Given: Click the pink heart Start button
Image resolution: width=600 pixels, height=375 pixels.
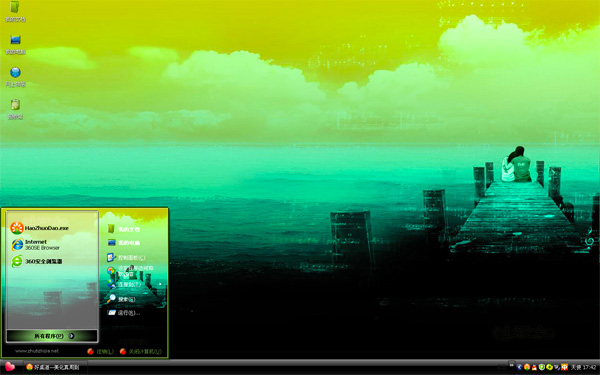Looking at the screenshot, I should pyautogui.click(x=10, y=367).
